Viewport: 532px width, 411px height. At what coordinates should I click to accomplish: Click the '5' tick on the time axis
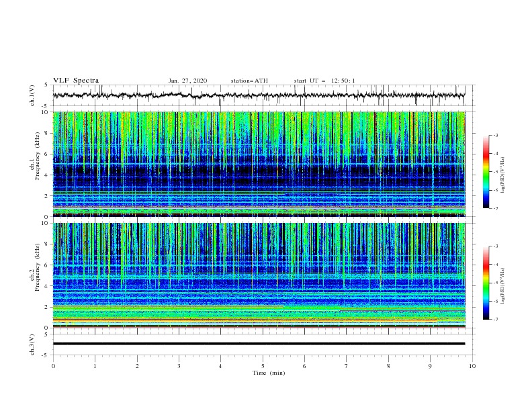263,366
